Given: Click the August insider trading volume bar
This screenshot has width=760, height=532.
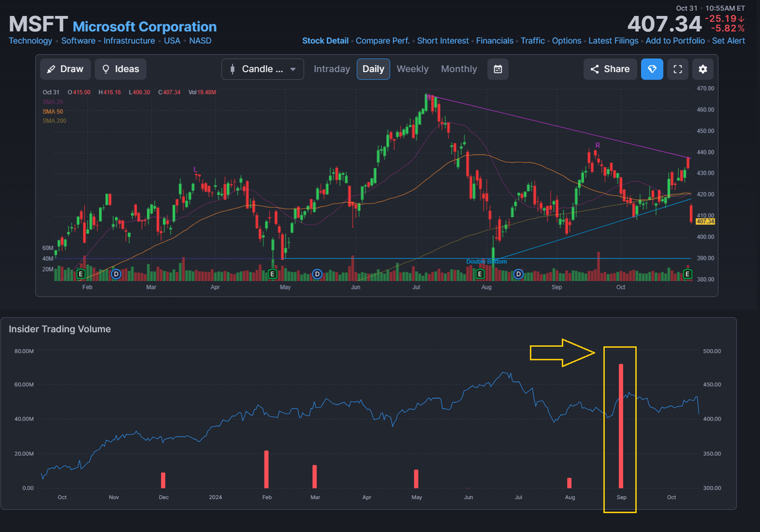Looking at the screenshot, I should 569,483.
